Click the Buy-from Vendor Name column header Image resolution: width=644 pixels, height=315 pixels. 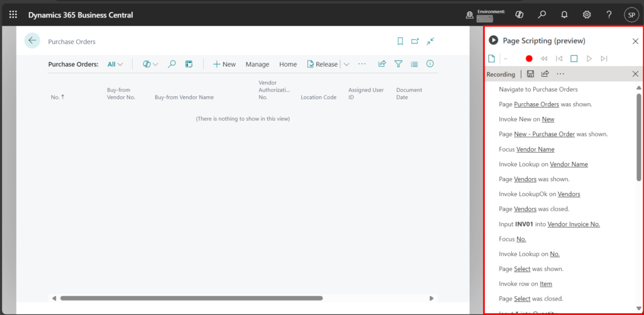pyautogui.click(x=184, y=97)
